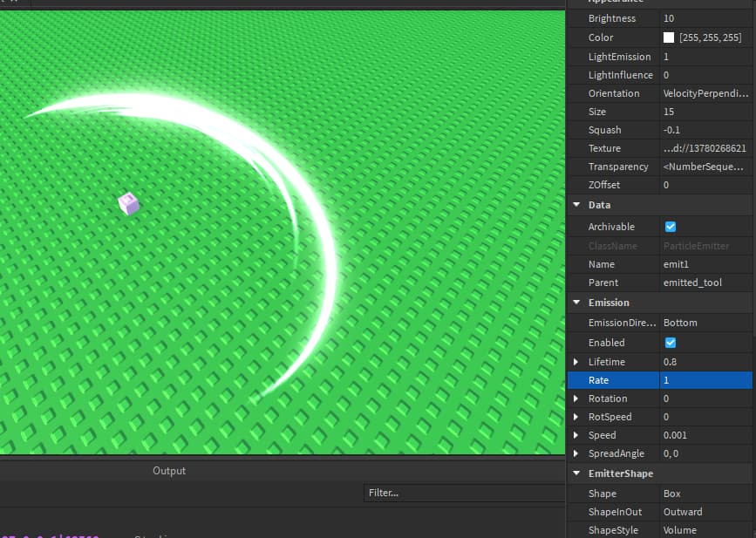Click the Filter field in Output
The height and width of the screenshot is (538, 756).
464,493
